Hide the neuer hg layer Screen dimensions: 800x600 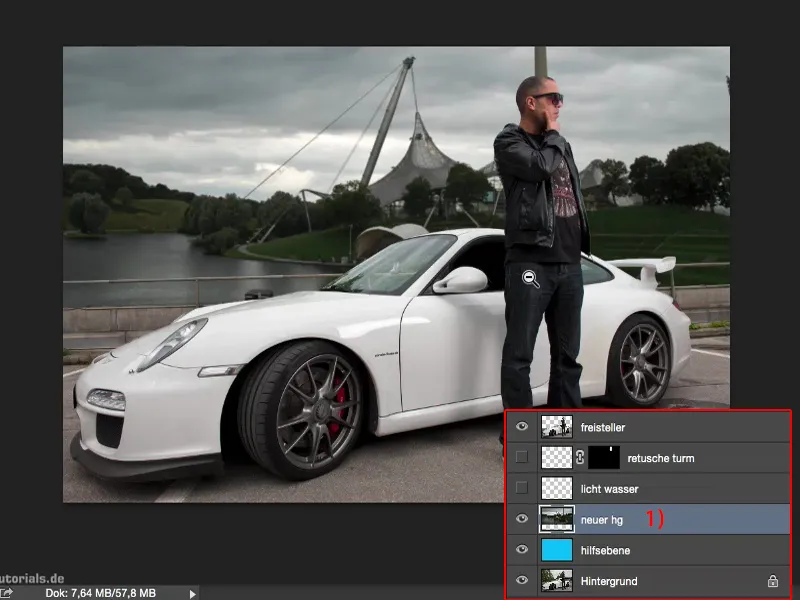pos(521,519)
